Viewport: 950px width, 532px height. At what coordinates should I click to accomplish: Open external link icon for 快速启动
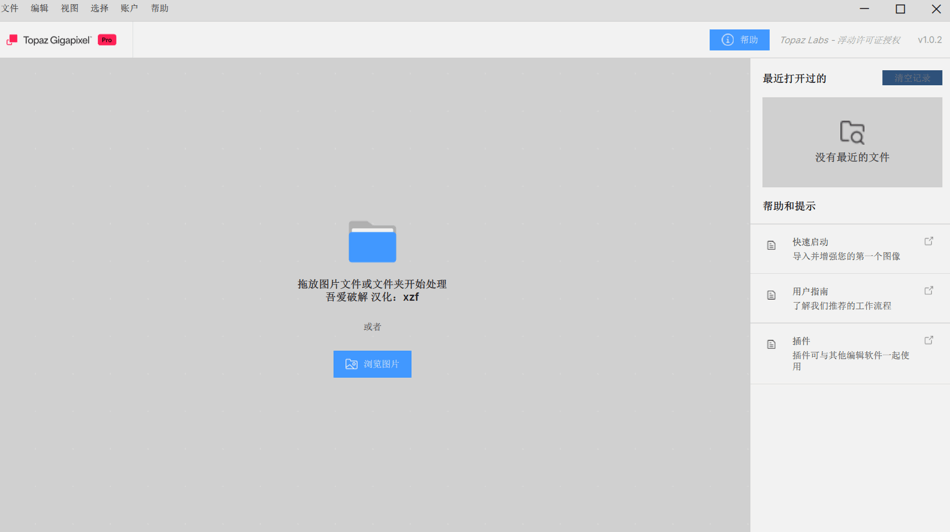(x=928, y=241)
